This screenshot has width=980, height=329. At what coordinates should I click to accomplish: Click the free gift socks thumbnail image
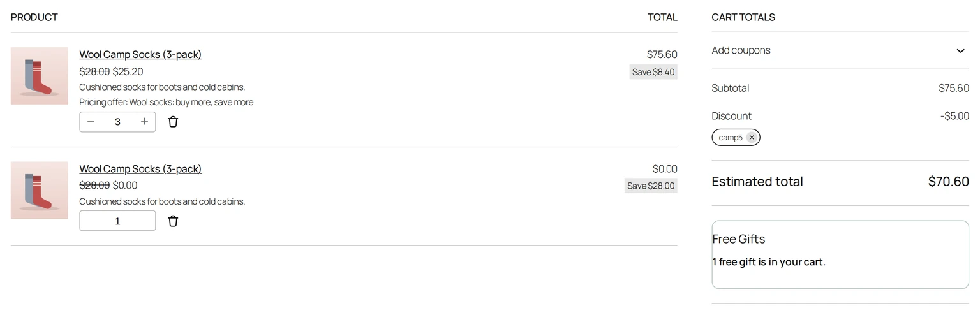tap(39, 190)
